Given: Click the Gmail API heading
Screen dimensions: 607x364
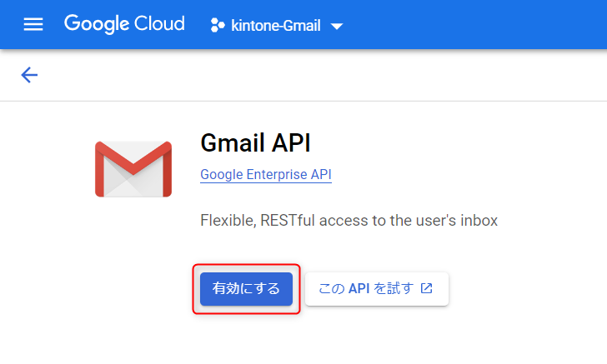Looking at the screenshot, I should pyautogui.click(x=255, y=142).
